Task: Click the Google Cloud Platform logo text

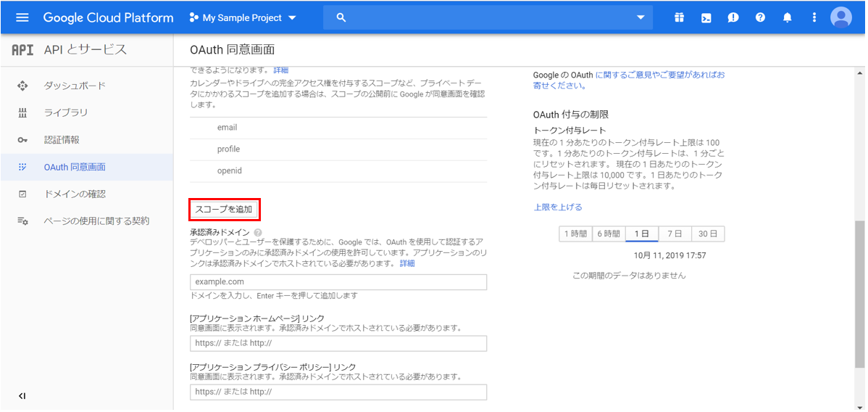Action: 109,17
